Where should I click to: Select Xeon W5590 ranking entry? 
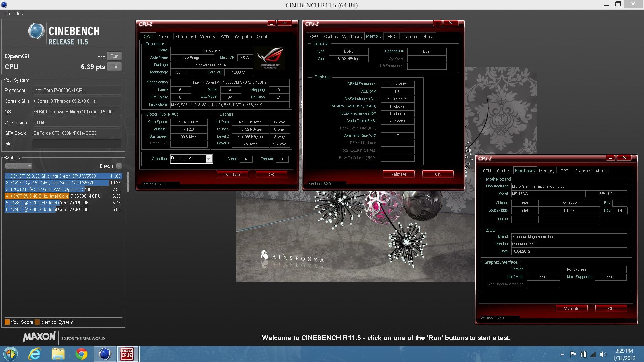pos(63,176)
